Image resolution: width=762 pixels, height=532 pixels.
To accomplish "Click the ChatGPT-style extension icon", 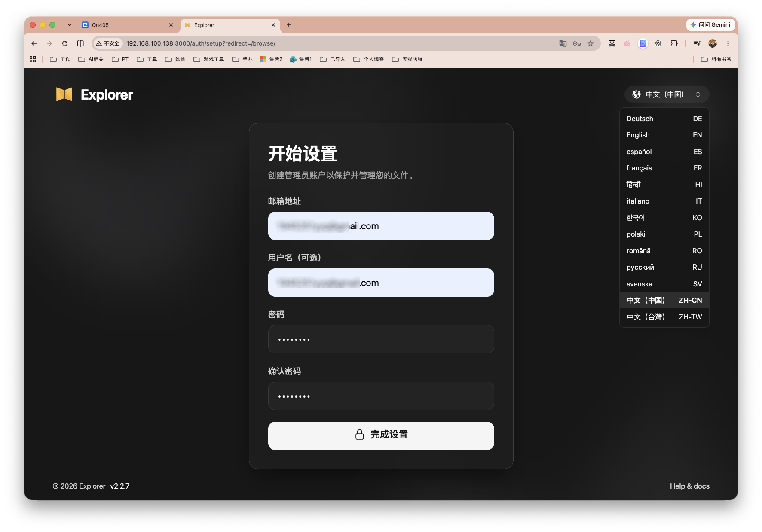I will [x=658, y=43].
